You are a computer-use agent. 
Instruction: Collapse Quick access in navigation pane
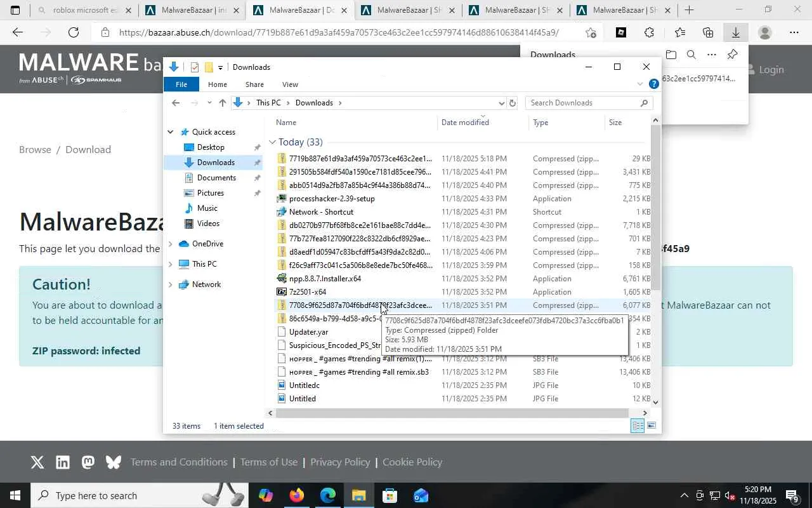(170, 132)
